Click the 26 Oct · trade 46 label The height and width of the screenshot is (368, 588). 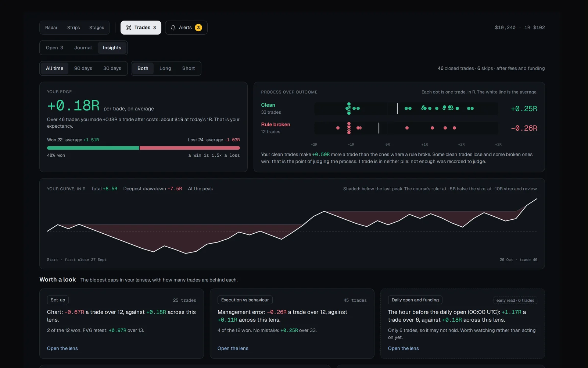518,260
